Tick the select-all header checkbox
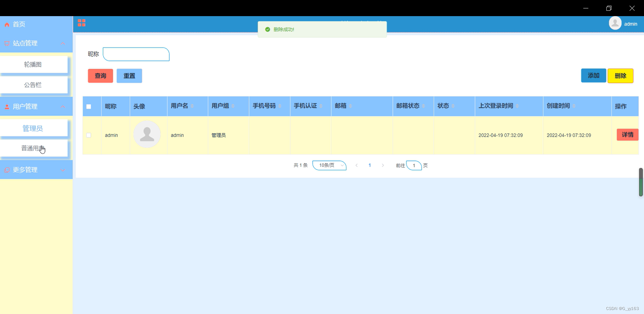The image size is (644, 314). click(x=89, y=106)
